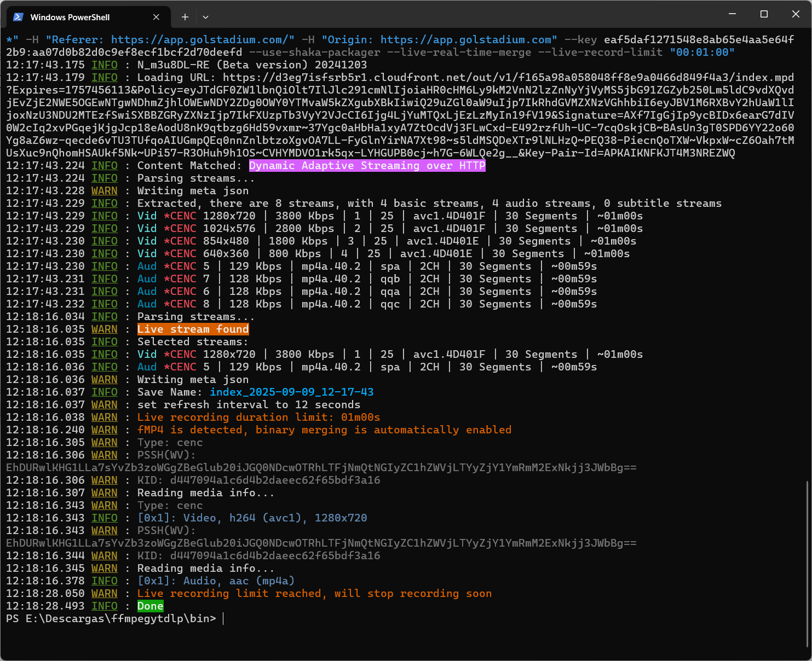Open a new tab with the plus button
This screenshot has height=661, width=812.
pyautogui.click(x=185, y=17)
